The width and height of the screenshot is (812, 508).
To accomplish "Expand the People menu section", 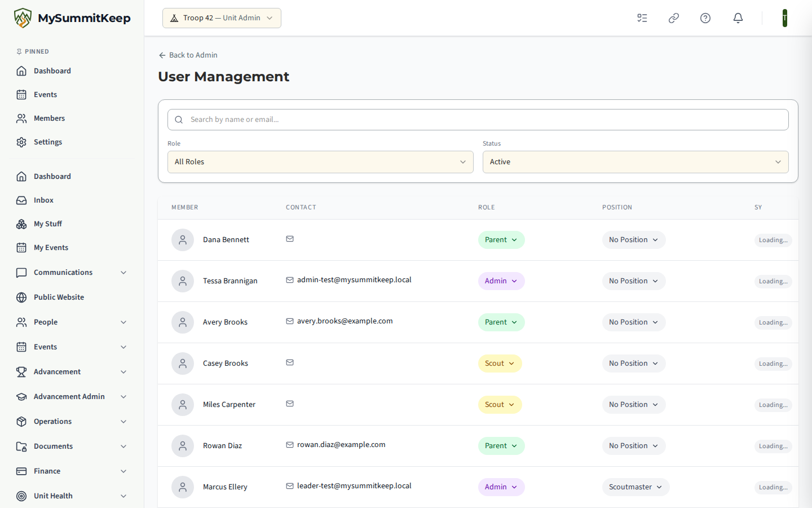I will click(72, 322).
